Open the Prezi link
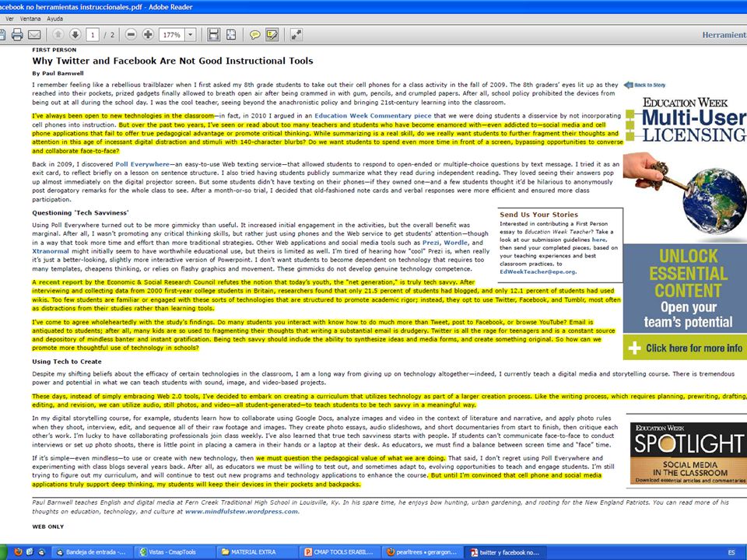This screenshot has width=747, height=560. [430, 243]
